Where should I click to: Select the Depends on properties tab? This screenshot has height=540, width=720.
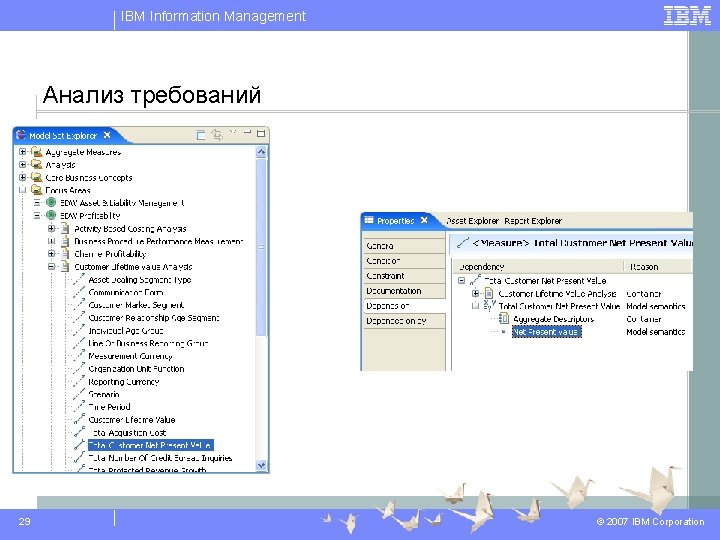404,305
